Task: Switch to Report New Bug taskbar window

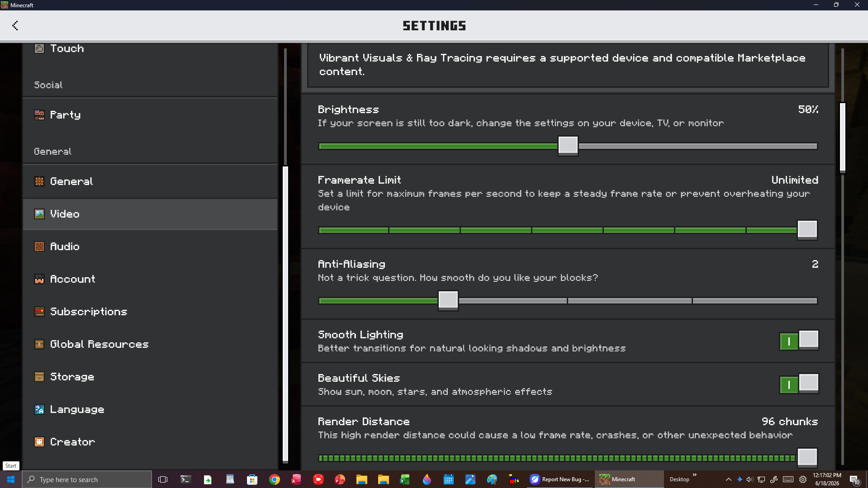Action: pos(560,479)
